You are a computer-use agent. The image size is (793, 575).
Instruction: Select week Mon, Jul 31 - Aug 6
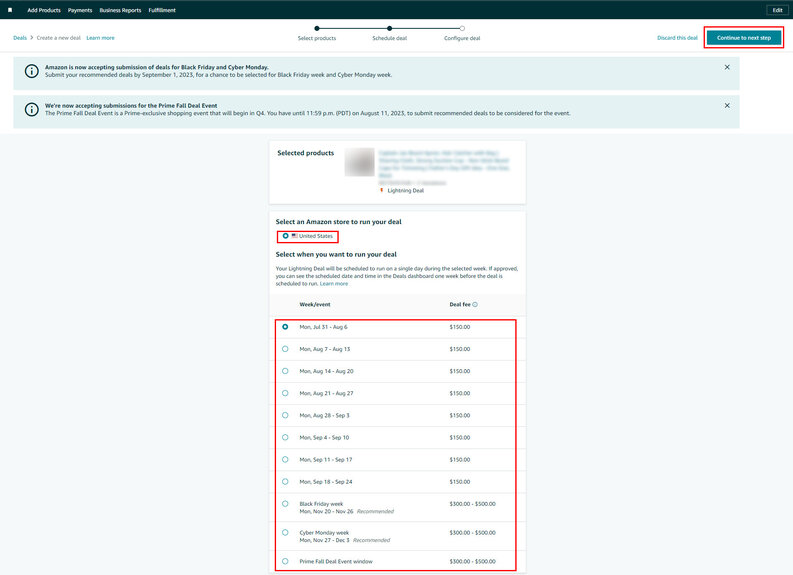(285, 327)
